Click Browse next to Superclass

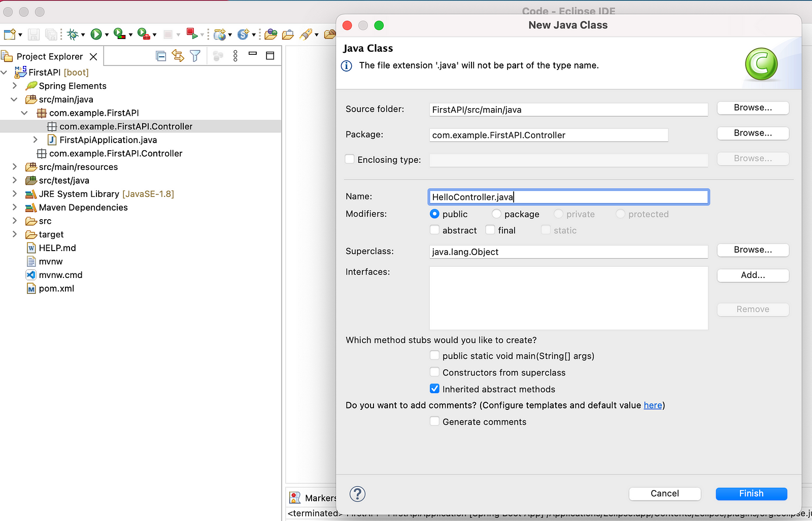pos(753,250)
